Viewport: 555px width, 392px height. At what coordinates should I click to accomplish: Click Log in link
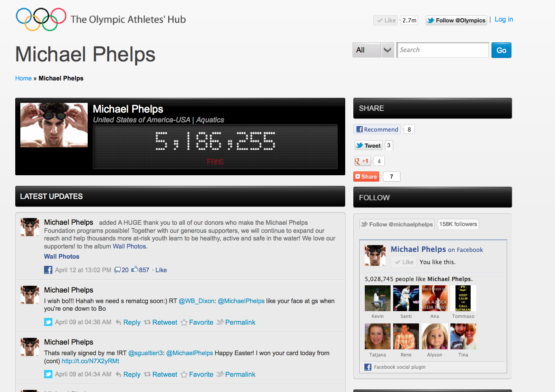coord(504,19)
